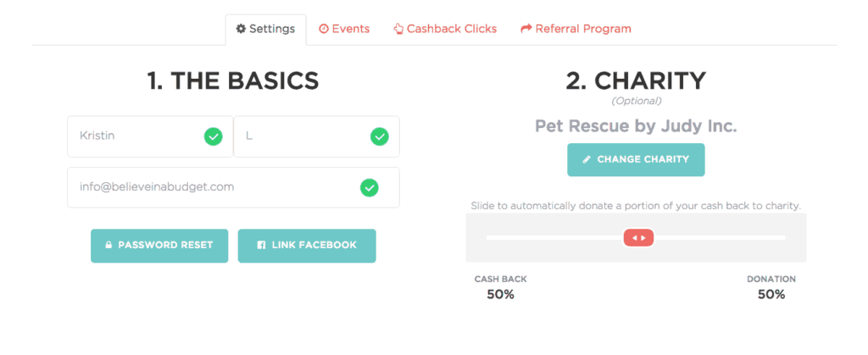868x355 pixels.
Task: Click the clock icon beside Events
Action: coord(323,29)
